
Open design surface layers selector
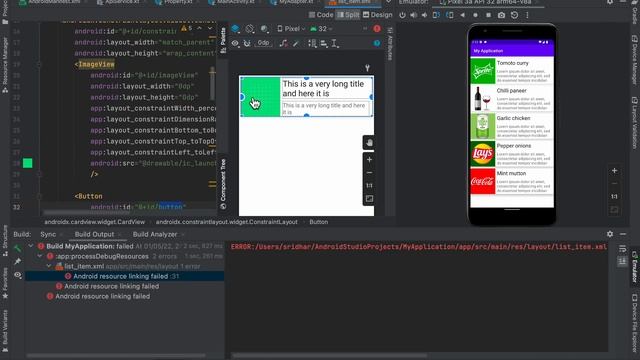[x=236, y=29]
